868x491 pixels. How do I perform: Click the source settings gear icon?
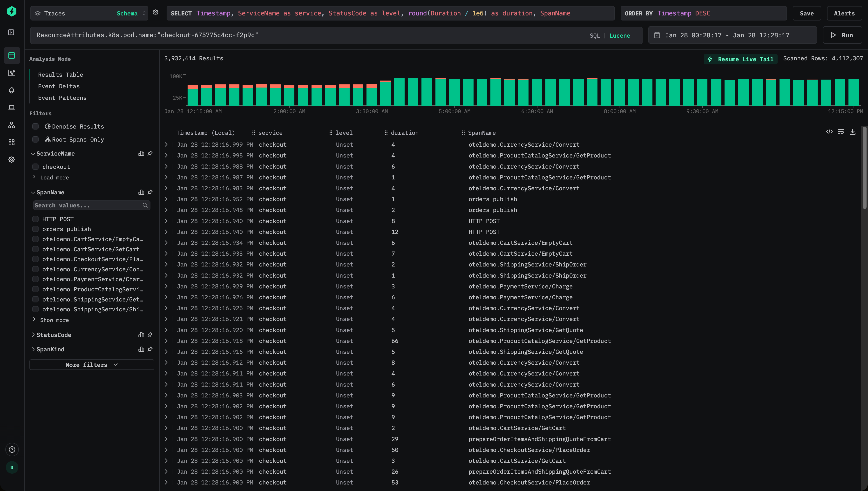pyautogui.click(x=156, y=13)
